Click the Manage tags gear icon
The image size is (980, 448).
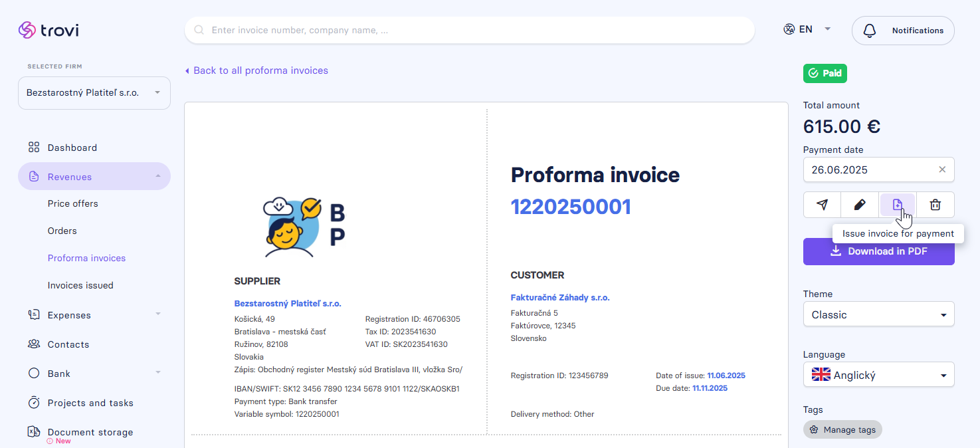[814, 429]
